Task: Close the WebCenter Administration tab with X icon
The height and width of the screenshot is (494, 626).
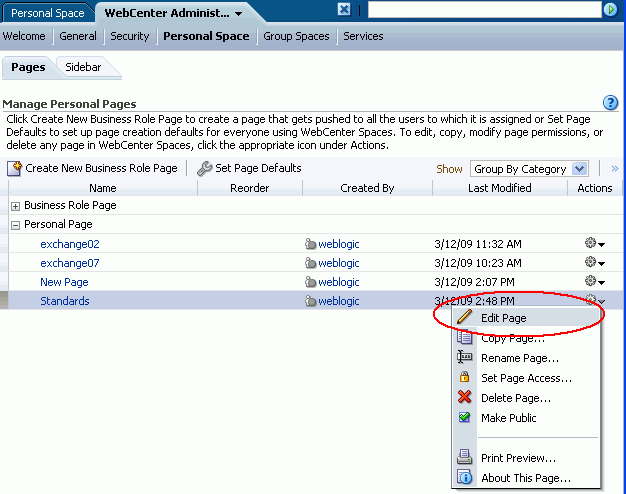Action: click(344, 9)
